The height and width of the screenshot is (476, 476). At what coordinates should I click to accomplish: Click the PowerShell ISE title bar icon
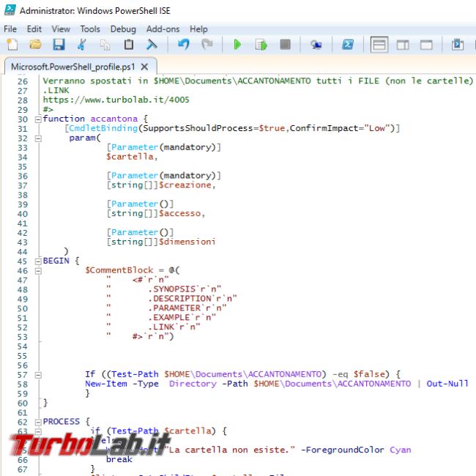pos(10,10)
